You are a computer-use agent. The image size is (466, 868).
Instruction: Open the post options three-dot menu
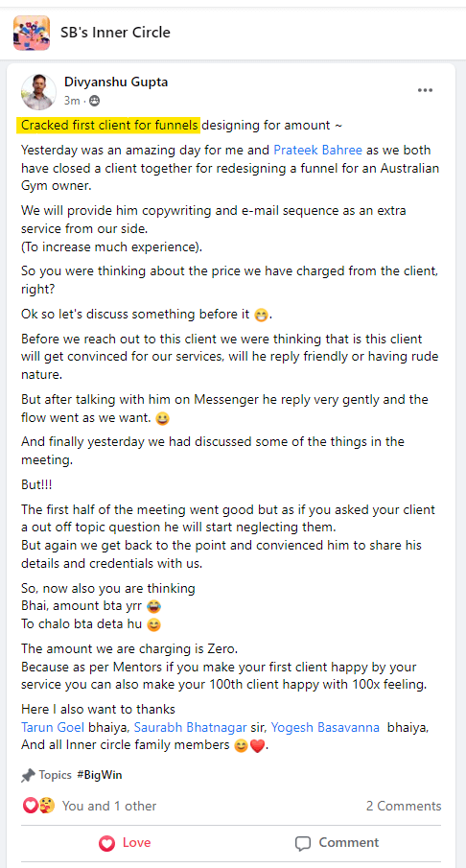point(425,90)
